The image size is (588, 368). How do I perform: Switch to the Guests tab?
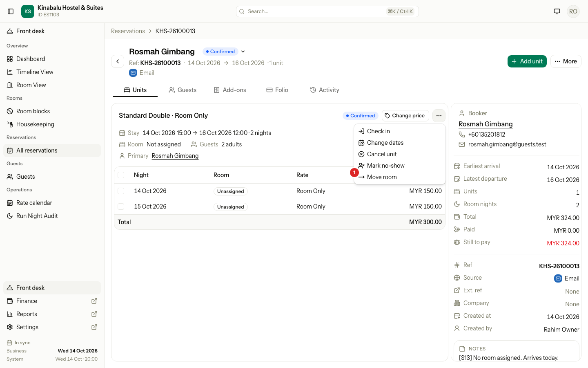183,90
